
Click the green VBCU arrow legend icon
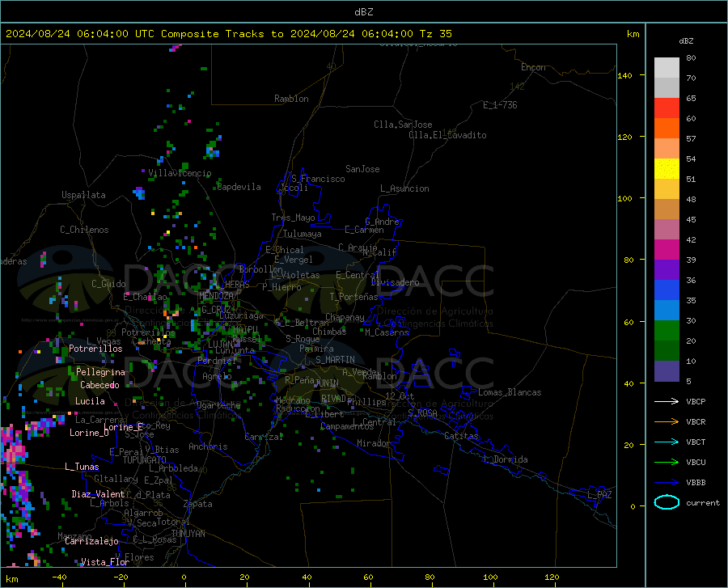667,462
